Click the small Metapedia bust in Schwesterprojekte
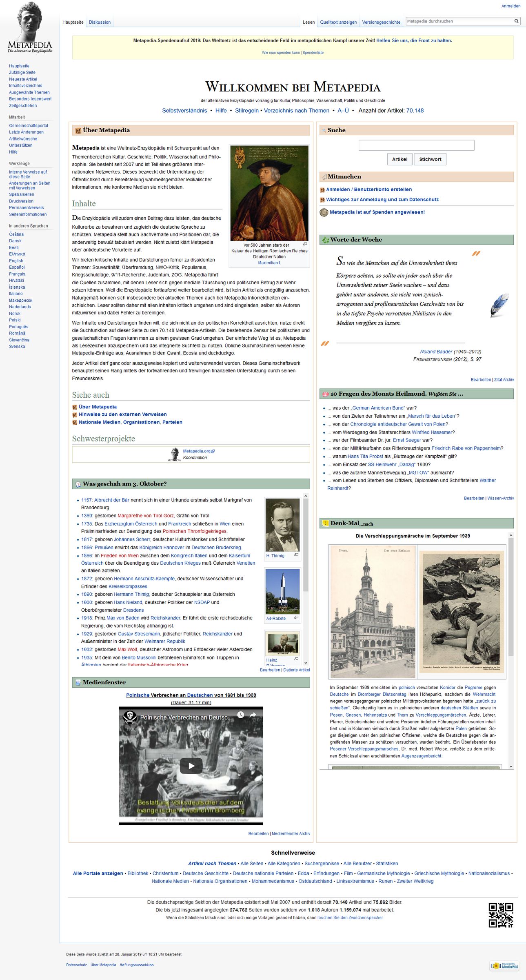The width and height of the screenshot is (526, 980). (174, 454)
